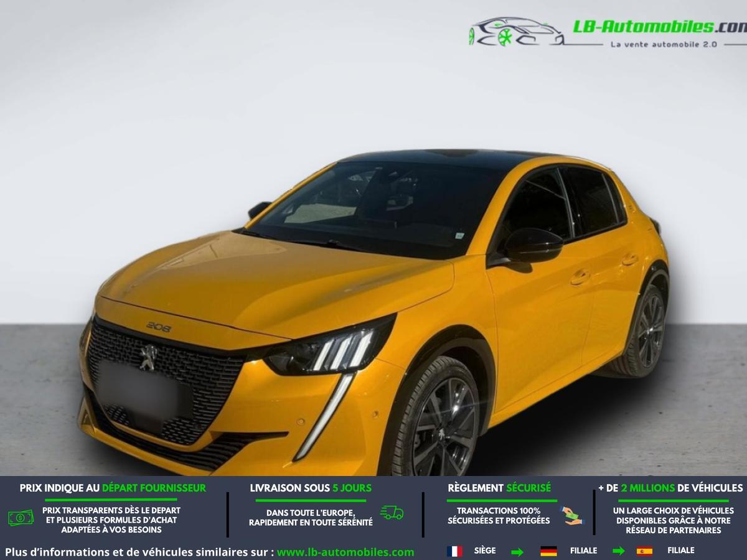Select the + DE 2 MILLIONS DE VÉHICULES heading
Screen dimensions: 747x560
click(670, 488)
